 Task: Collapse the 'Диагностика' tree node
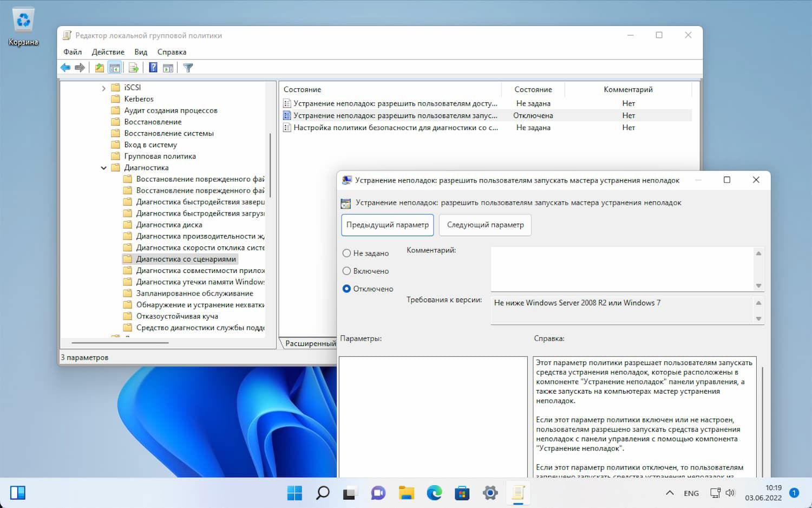tap(103, 168)
